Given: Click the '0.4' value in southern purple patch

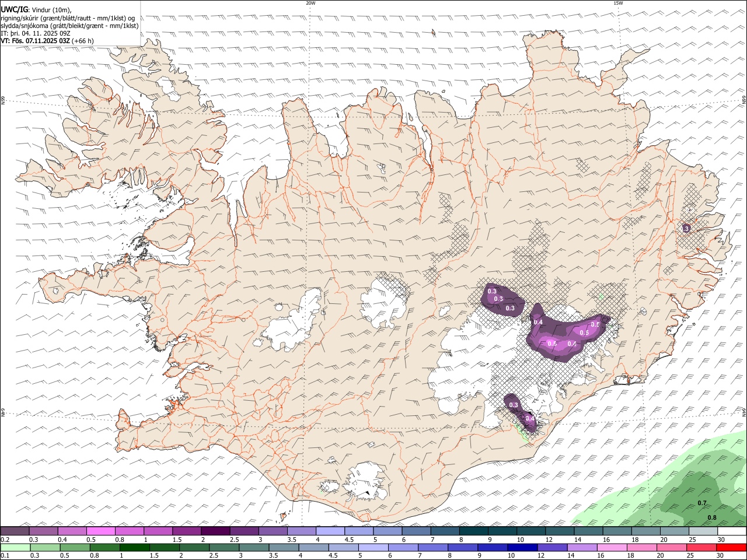Looking at the screenshot, I should [x=530, y=418].
